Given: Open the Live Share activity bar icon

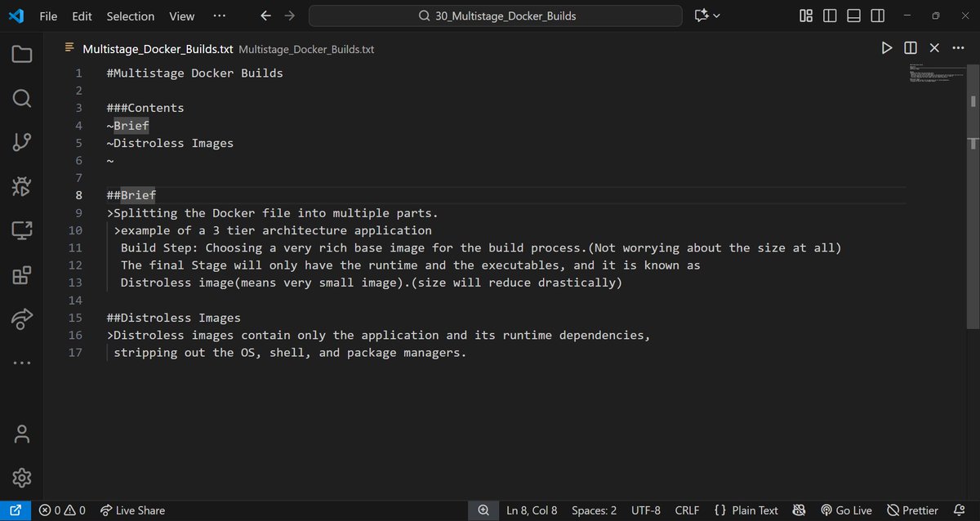Looking at the screenshot, I should tap(22, 319).
